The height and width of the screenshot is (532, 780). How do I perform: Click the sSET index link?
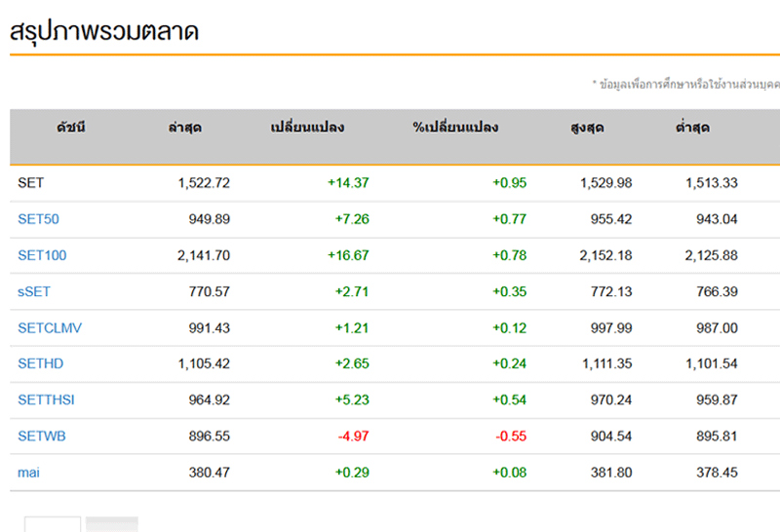pyautogui.click(x=35, y=291)
